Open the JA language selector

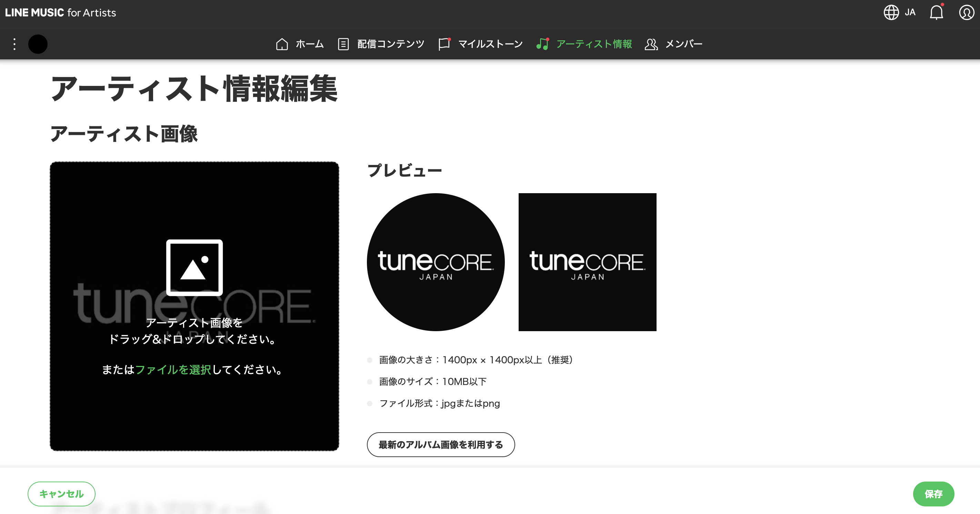pyautogui.click(x=910, y=12)
